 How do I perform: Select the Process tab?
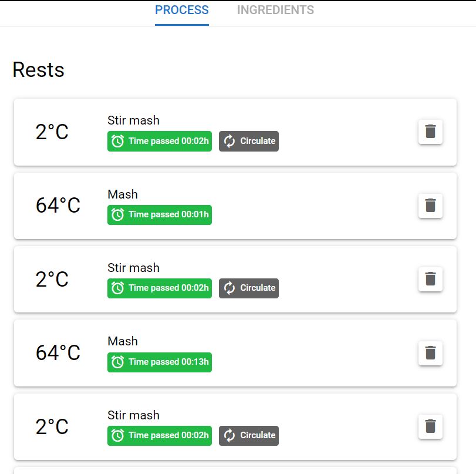click(181, 11)
